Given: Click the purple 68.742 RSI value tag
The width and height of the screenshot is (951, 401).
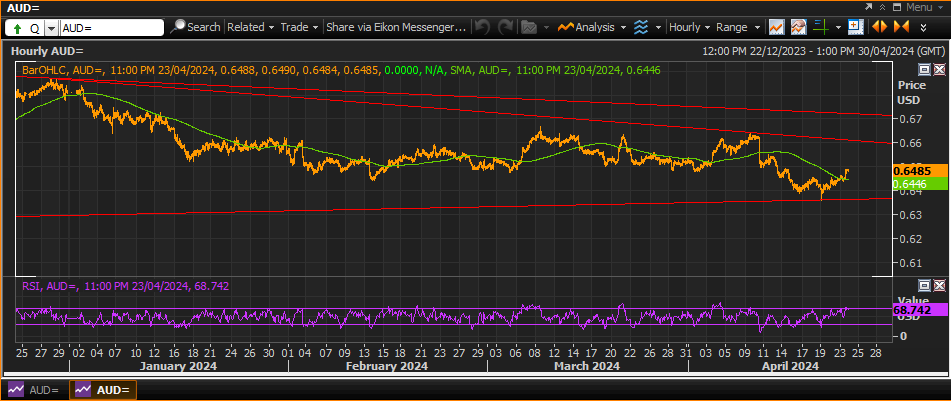Looking at the screenshot, I should (x=921, y=309).
